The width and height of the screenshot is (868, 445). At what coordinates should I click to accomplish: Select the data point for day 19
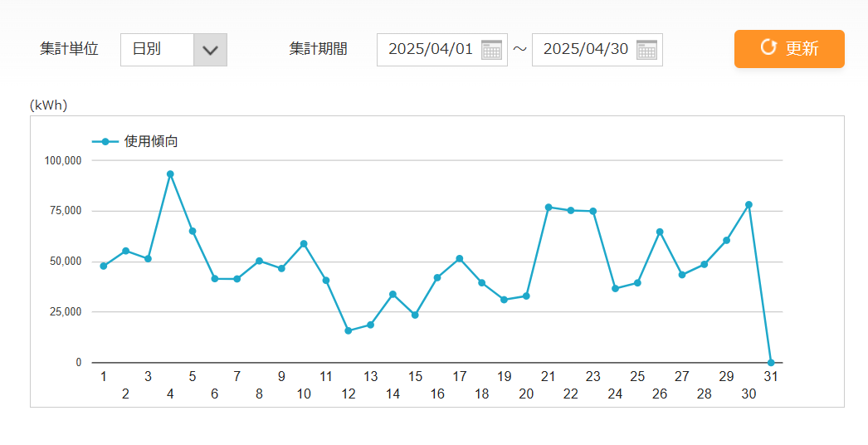point(504,300)
